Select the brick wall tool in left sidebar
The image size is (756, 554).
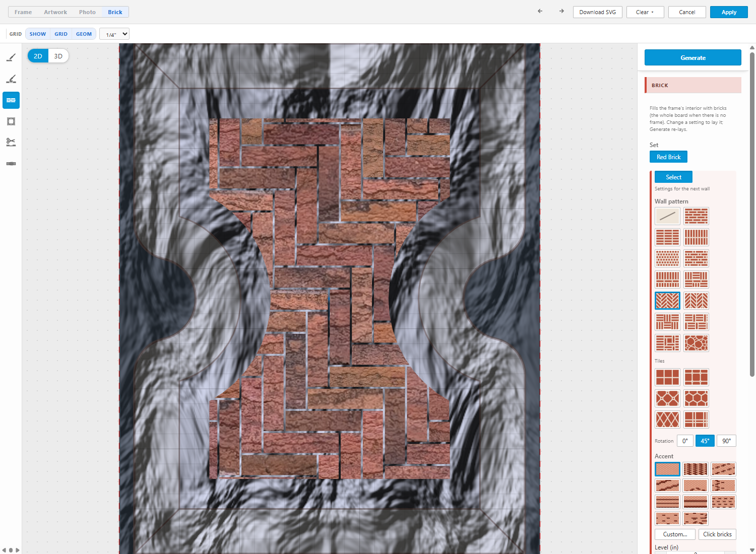tap(11, 100)
